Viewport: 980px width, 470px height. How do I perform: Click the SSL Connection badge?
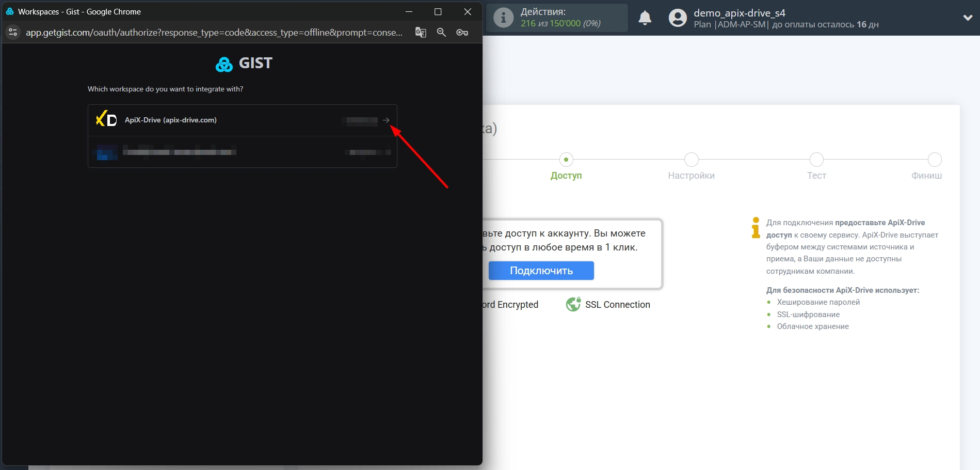(x=608, y=305)
